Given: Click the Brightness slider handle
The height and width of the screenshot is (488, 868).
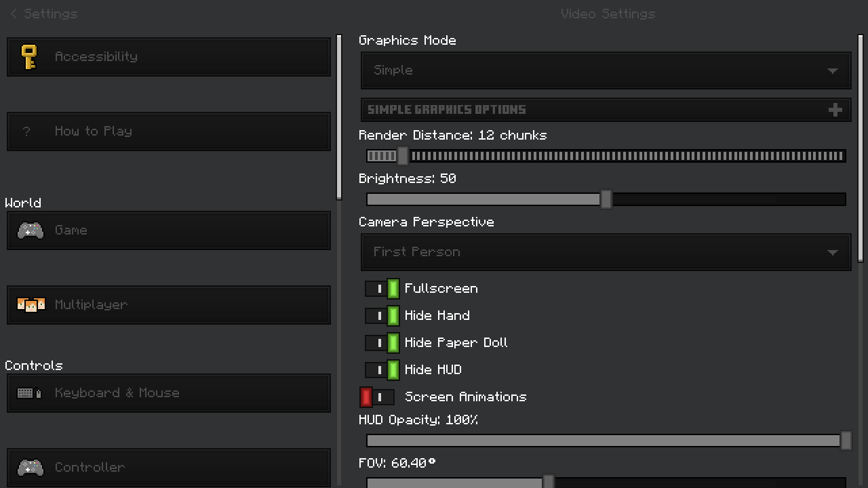Looking at the screenshot, I should tap(606, 199).
